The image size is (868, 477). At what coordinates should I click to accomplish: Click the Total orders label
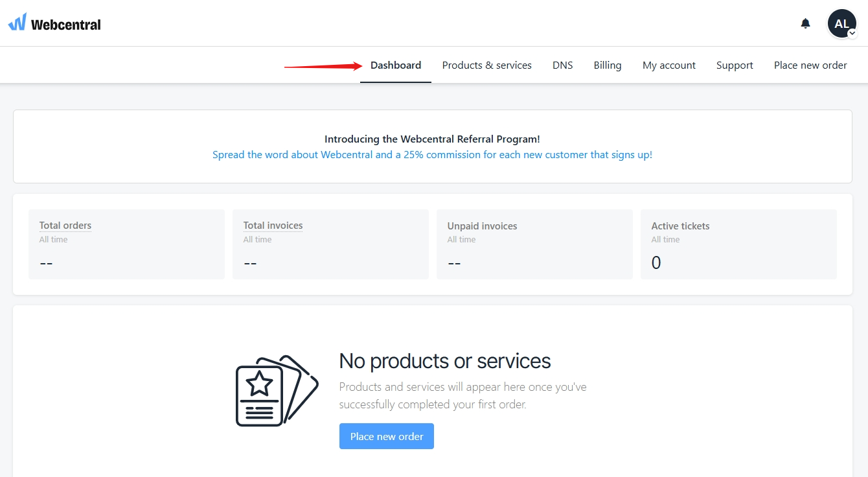click(65, 226)
